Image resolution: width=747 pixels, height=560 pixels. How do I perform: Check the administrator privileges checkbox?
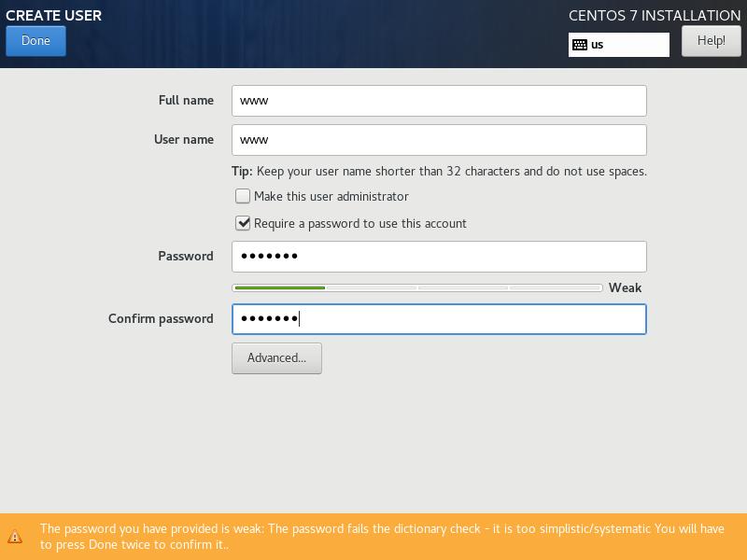point(243,196)
